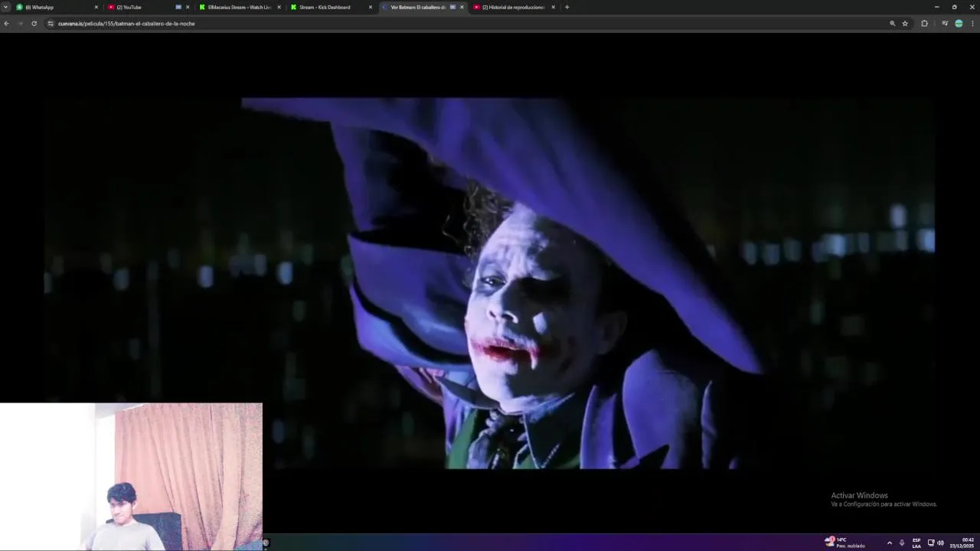
Task: Click the media indicator on Batman tab
Action: coord(452,7)
